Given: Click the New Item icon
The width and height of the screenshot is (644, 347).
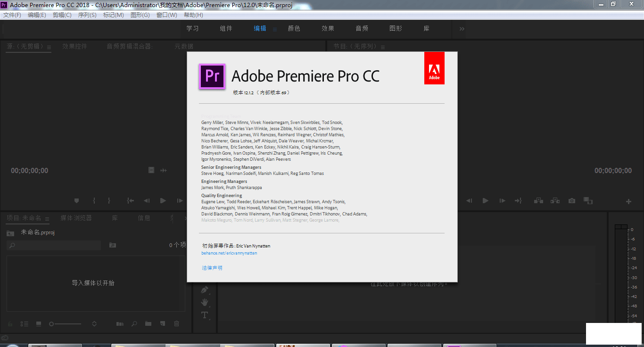Looking at the screenshot, I should 163,324.
